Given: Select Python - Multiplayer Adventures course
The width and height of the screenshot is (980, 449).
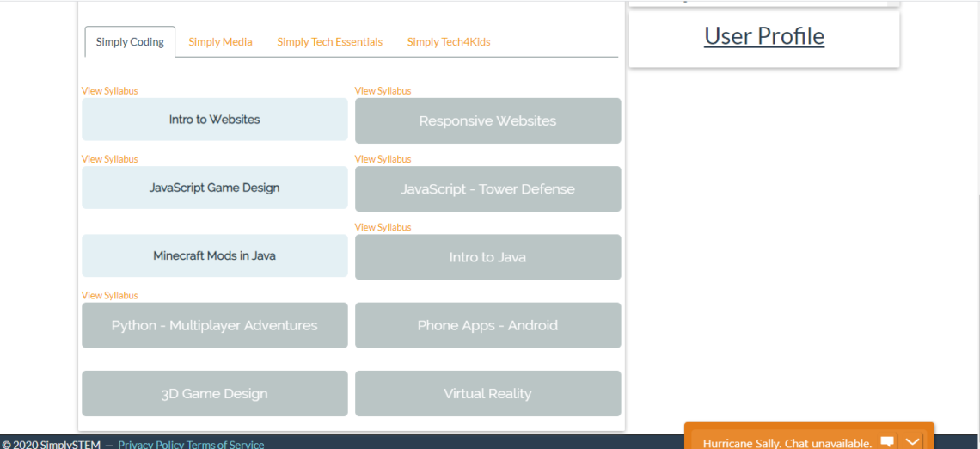Looking at the screenshot, I should [214, 325].
